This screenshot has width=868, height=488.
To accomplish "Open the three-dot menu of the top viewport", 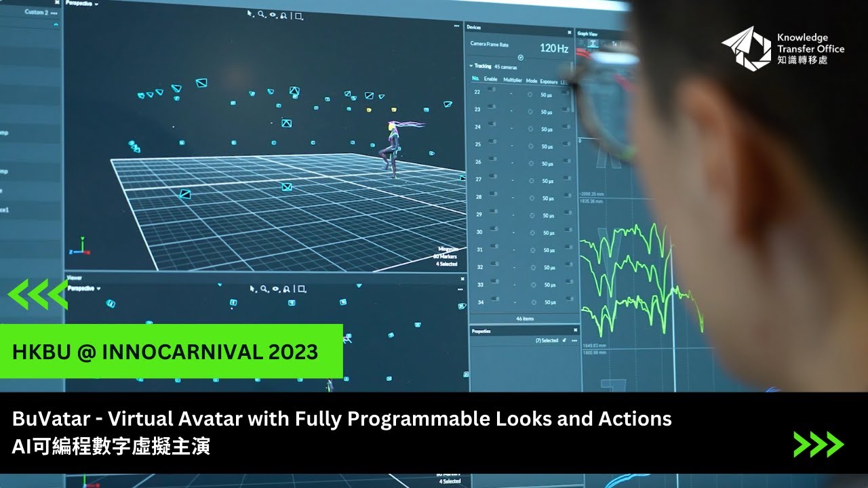I will pyautogui.click(x=457, y=26).
